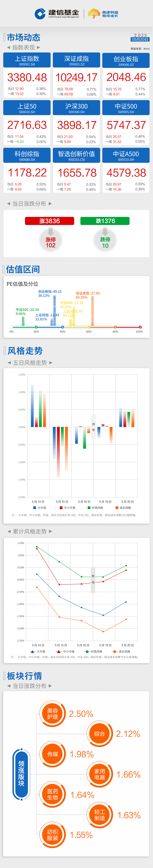The width and height of the screenshot is (153, 868).
Task: Select the 科创综指 000680.SH card header
Action: coord(27,155)
